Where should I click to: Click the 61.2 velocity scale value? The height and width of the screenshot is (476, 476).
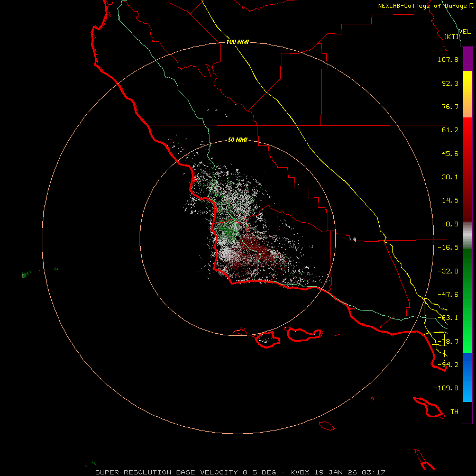450,130
